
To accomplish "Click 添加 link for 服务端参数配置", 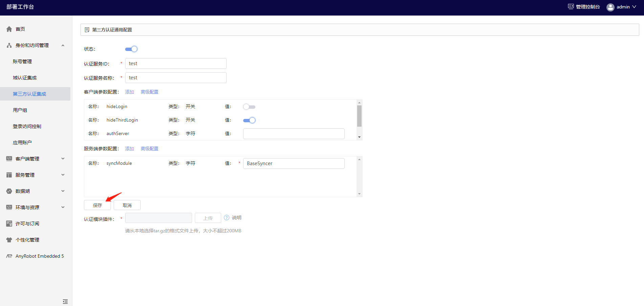I will point(130,149).
